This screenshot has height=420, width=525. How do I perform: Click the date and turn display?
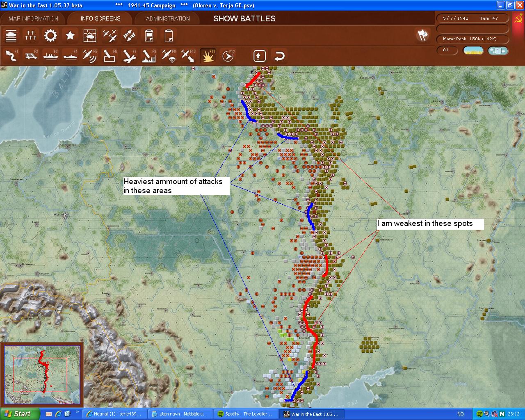click(472, 18)
